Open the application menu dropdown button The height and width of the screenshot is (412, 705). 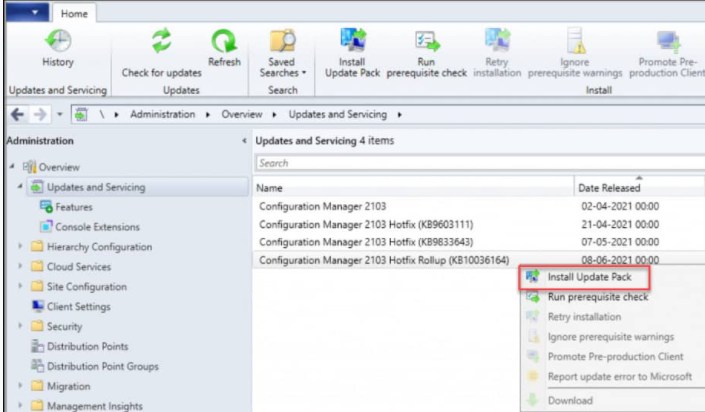27,12
